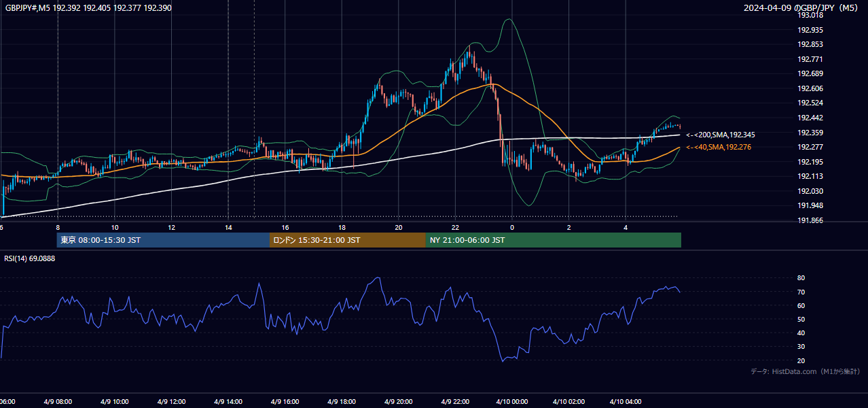The image size is (868, 408).
Task: Click price axis value 192.113
Action: click(x=810, y=176)
